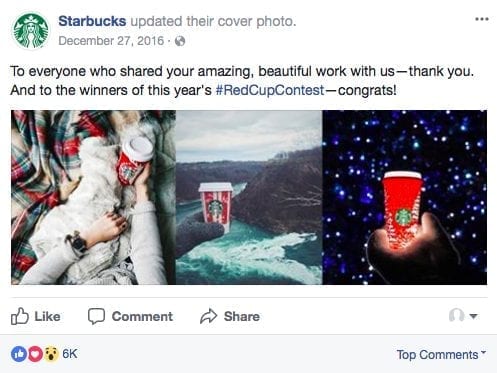The height and width of the screenshot is (373, 497).
Task: Click the wow face reaction icon
Action: click(x=51, y=354)
